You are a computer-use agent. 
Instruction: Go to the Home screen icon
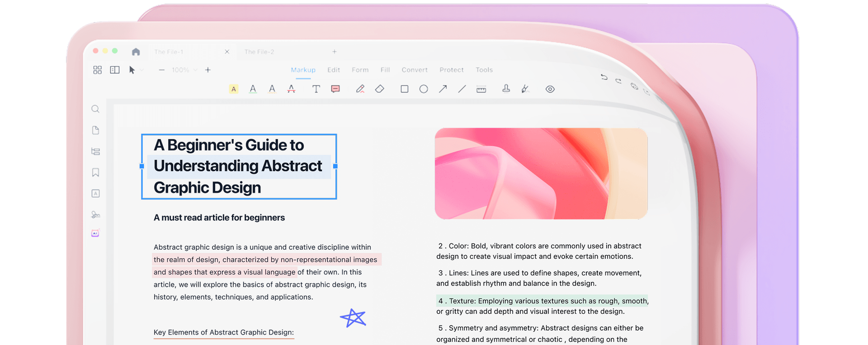coord(136,51)
